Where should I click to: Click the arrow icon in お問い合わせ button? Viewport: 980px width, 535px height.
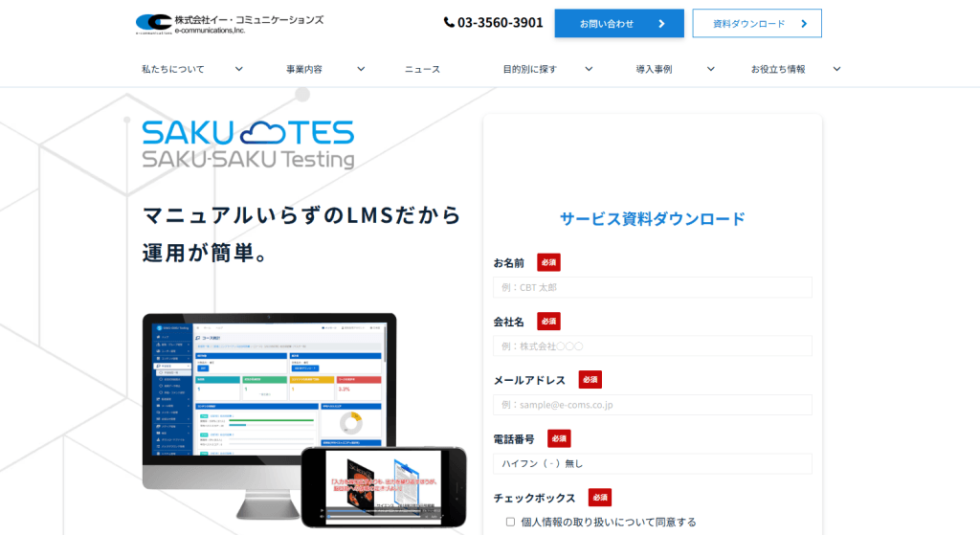click(x=661, y=24)
